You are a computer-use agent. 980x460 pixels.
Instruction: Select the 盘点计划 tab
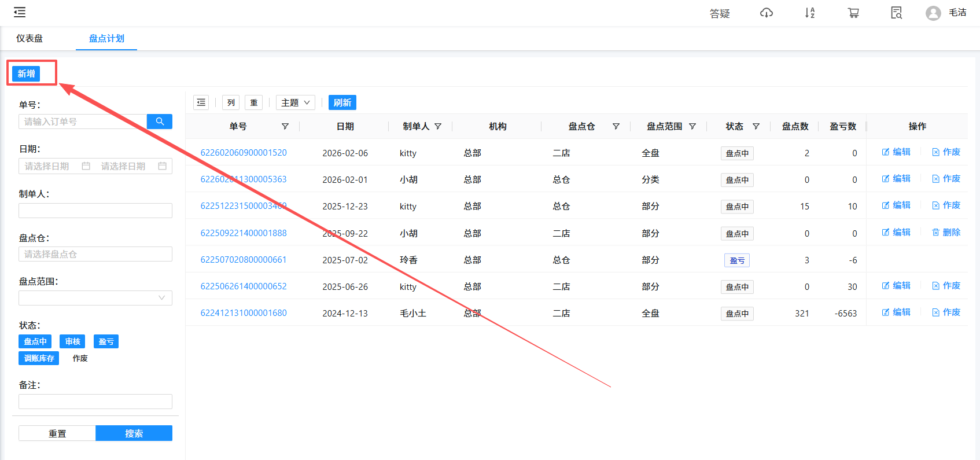click(106, 38)
